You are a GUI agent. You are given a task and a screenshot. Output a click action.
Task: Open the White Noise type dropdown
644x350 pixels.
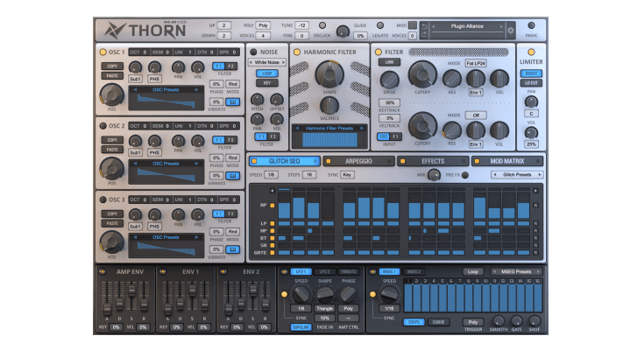[x=266, y=63]
